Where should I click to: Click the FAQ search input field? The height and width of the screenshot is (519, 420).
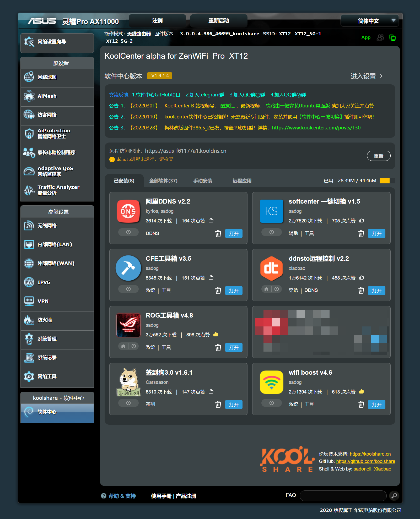[x=343, y=495]
